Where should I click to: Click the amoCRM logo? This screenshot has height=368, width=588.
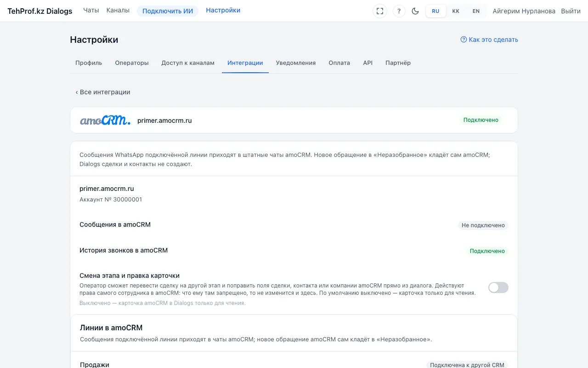(x=105, y=121)
